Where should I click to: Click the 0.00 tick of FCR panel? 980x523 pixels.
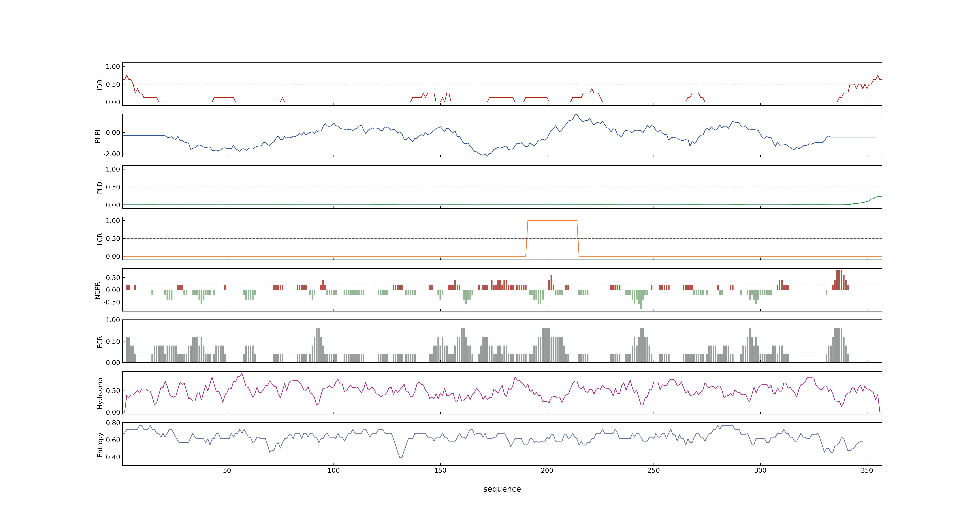click(x=113, y=363)
